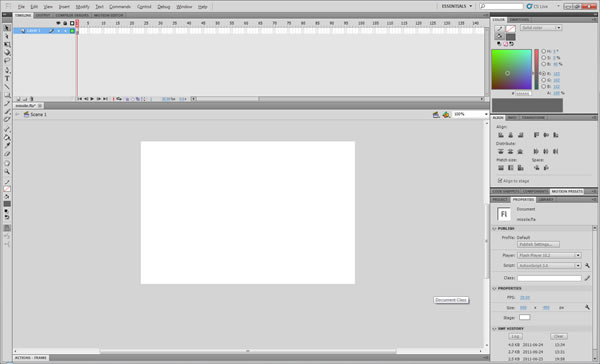Image resolution: width=600 pixels, height=364 pixels.
Task: Select the 3D Rotation tool
Action: (7, 52)
